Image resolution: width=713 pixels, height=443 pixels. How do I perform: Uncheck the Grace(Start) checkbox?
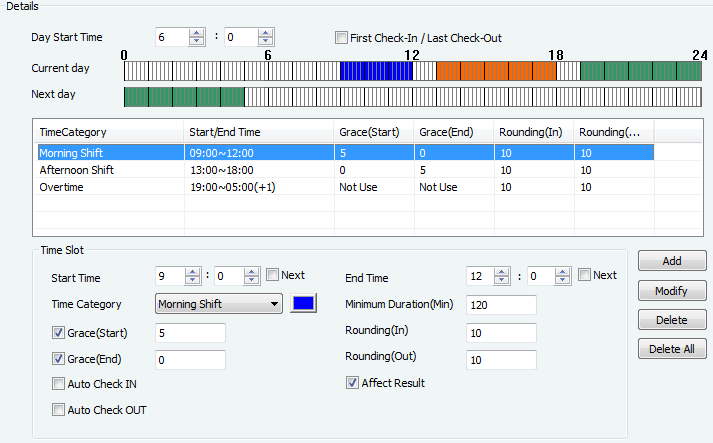tap(58, 332)
